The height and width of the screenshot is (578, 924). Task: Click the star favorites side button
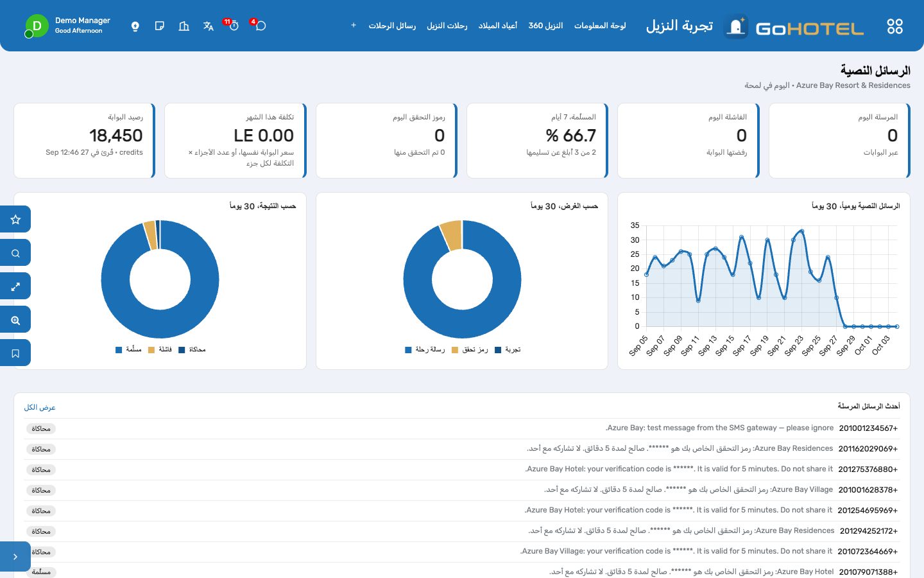(x=15, y=219)
